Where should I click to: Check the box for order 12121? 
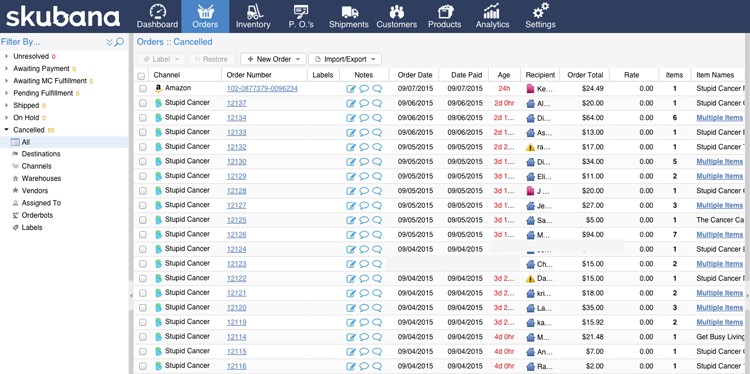pos(143,293)
